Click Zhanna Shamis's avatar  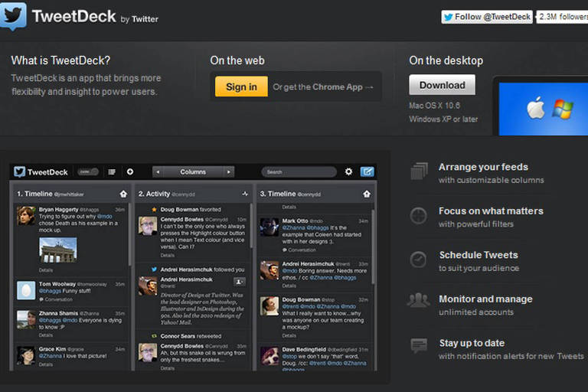click(26, 320)
